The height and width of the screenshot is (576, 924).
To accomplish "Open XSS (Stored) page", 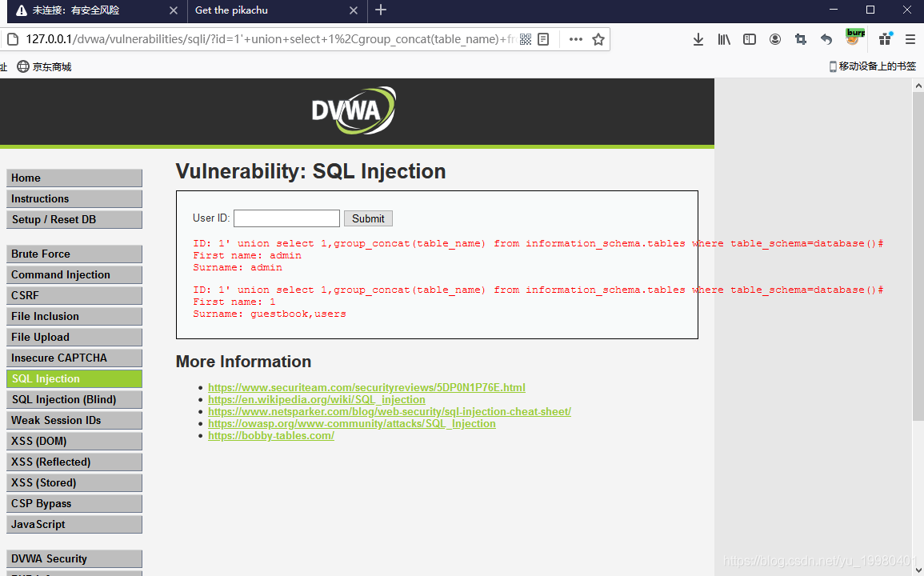I will coord(74,483).
